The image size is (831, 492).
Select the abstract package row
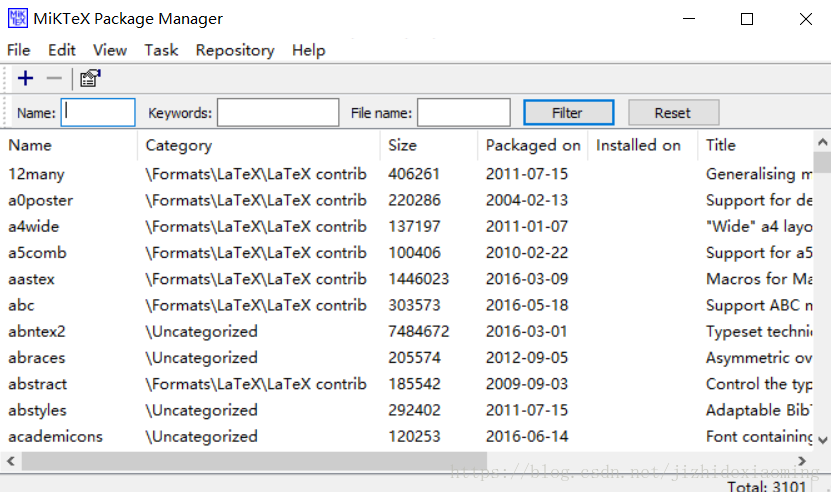click(x=406, y=384)
